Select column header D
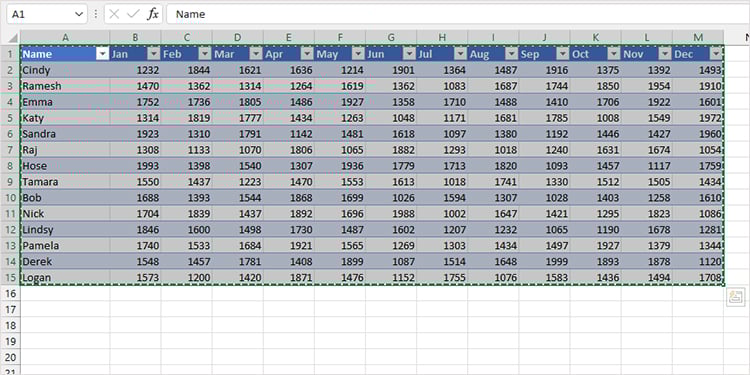 click(x=238, y=37)
